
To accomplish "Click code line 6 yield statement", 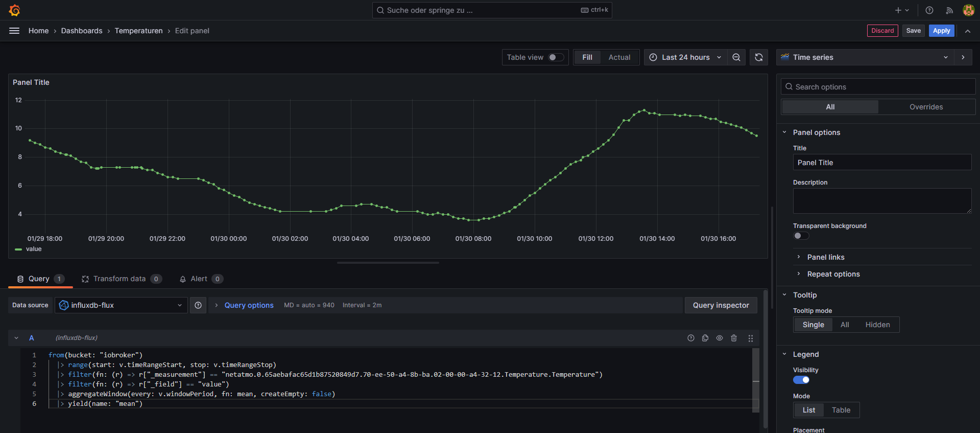I will click(101, 404).
